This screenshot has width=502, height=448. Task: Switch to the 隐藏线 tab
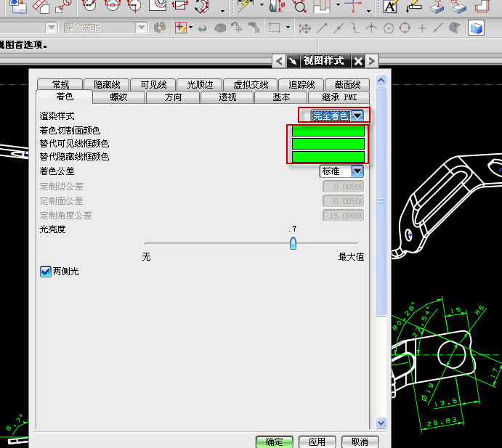point(107,84)
